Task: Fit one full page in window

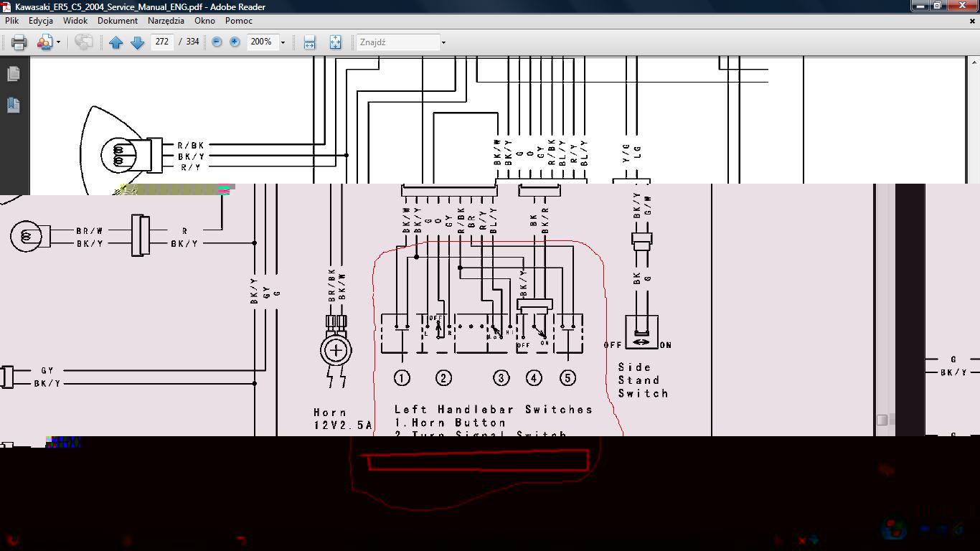Action: (x=335, y=42)
